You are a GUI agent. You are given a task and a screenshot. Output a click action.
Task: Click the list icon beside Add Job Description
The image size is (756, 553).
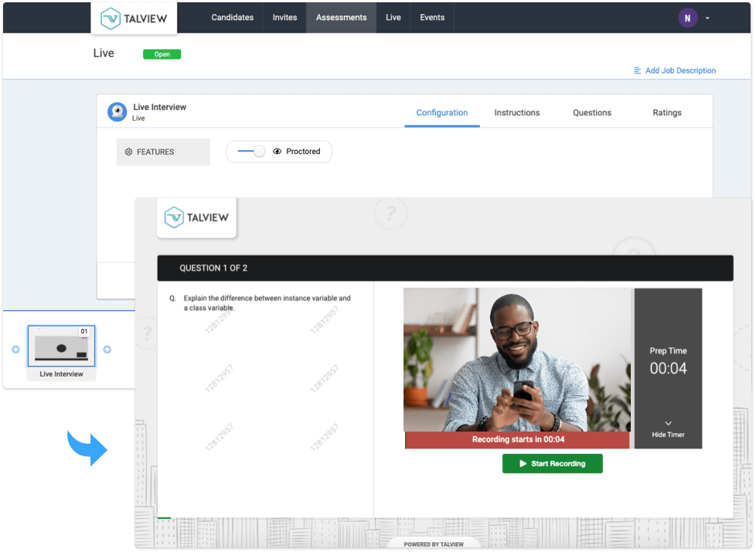636,70
